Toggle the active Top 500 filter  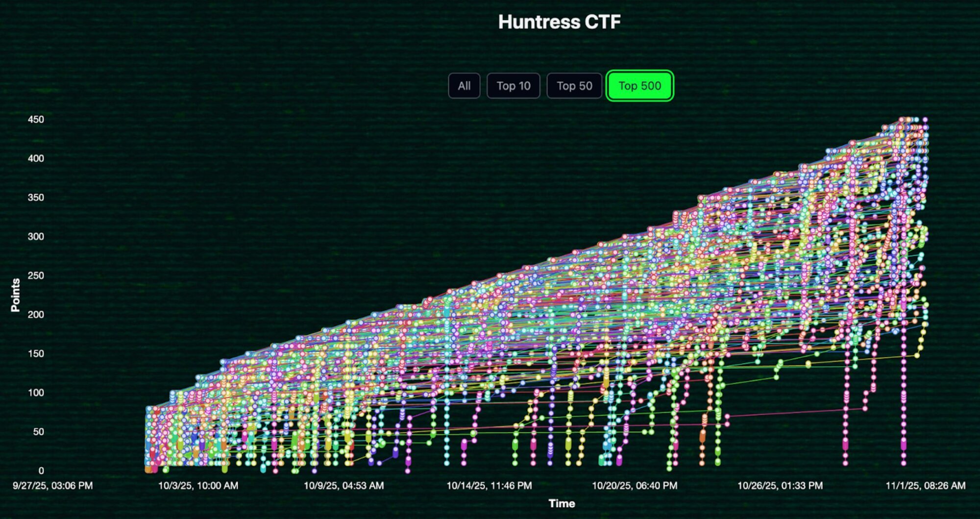tap(639, 86)
